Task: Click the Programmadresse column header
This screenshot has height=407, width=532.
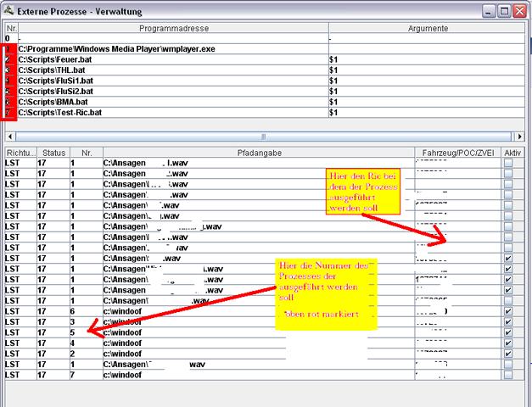Action: tap(172, 28)
